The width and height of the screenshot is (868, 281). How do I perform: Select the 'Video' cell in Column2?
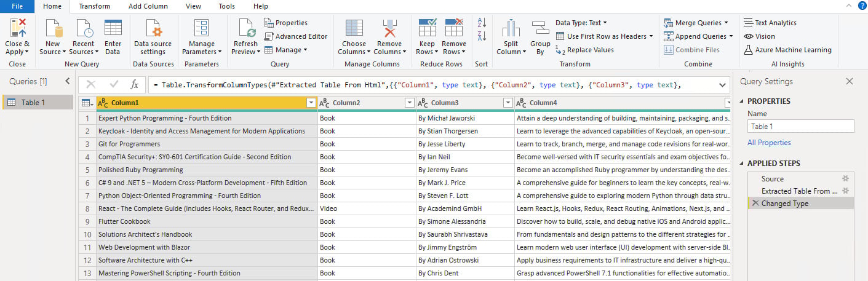point(367,208)
